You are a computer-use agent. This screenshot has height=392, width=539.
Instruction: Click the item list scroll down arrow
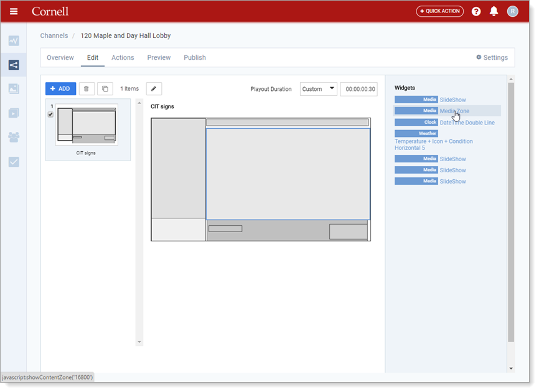pos(139,342)
